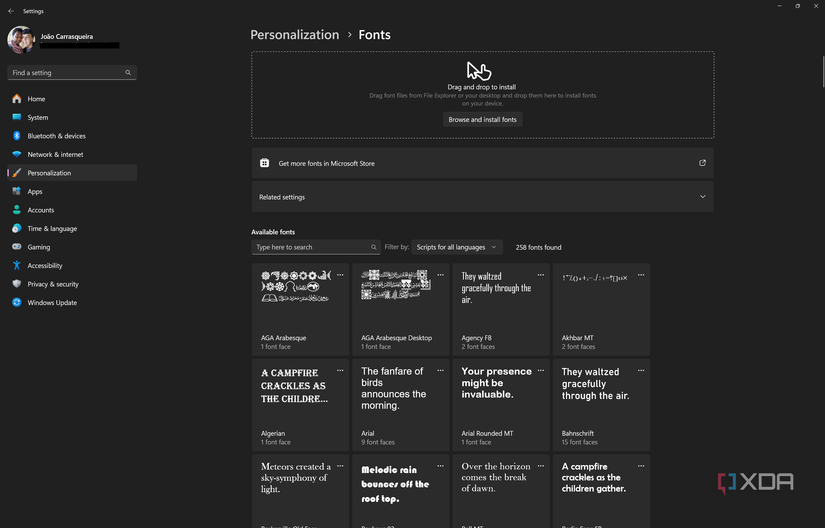
Task: Select the Bluetooth & devices icon
Action: pyautogui.click(x=17, y=136)
